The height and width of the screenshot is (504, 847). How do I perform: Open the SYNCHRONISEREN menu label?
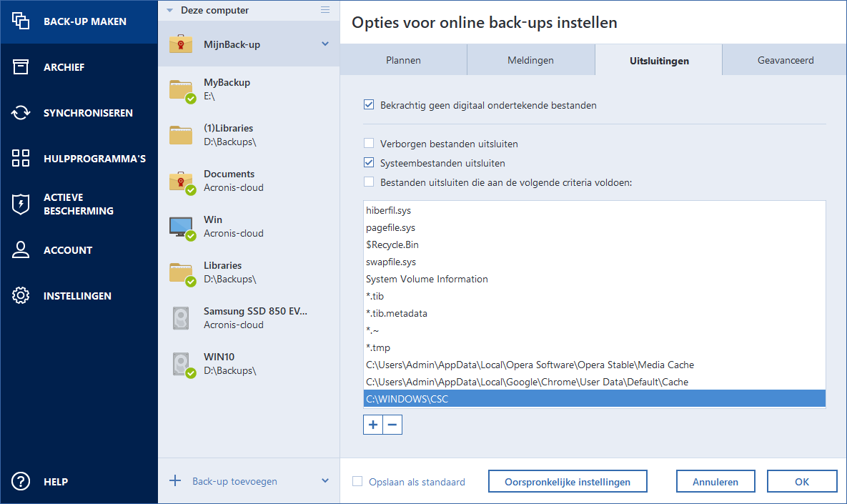click(x=88, y=113)
